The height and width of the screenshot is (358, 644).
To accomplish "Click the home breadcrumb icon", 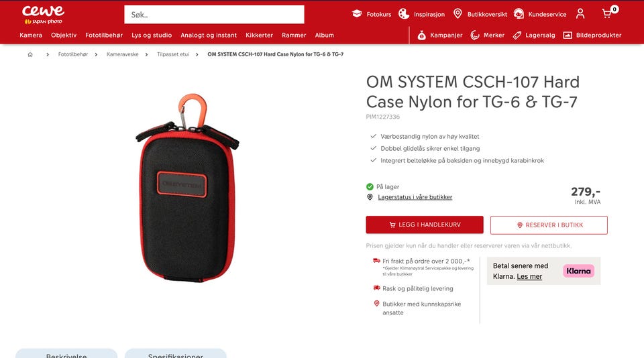I will [x=30, y=54].
